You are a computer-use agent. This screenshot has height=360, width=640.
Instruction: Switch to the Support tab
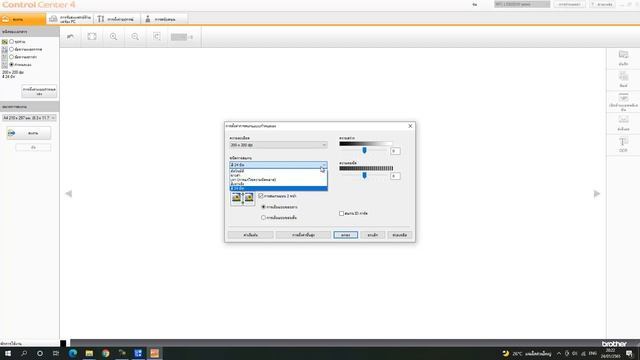click(163, 19)
